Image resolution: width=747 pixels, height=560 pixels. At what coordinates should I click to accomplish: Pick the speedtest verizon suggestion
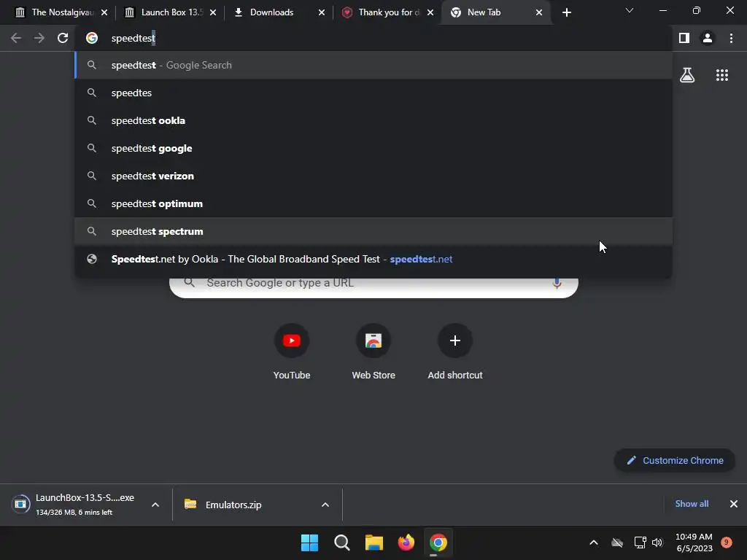[373, 176]
